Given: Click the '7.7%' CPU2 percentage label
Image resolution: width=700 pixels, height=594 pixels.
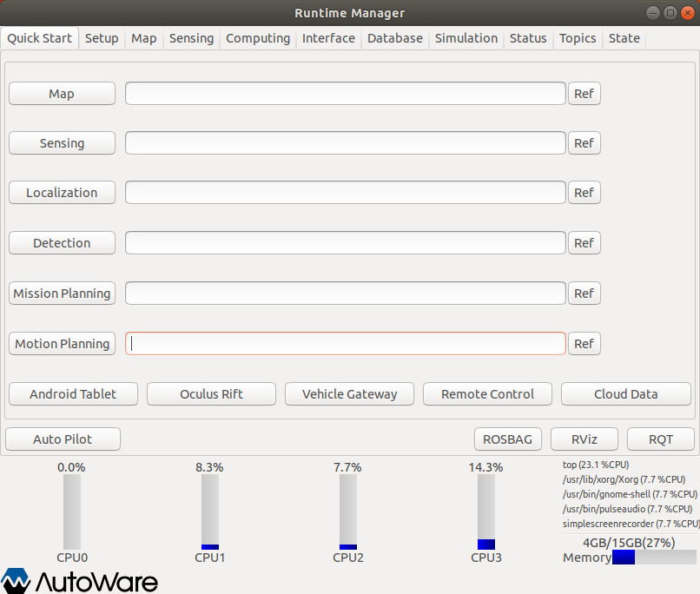Looking at the screenshot, I should click(x=347, y=468).
